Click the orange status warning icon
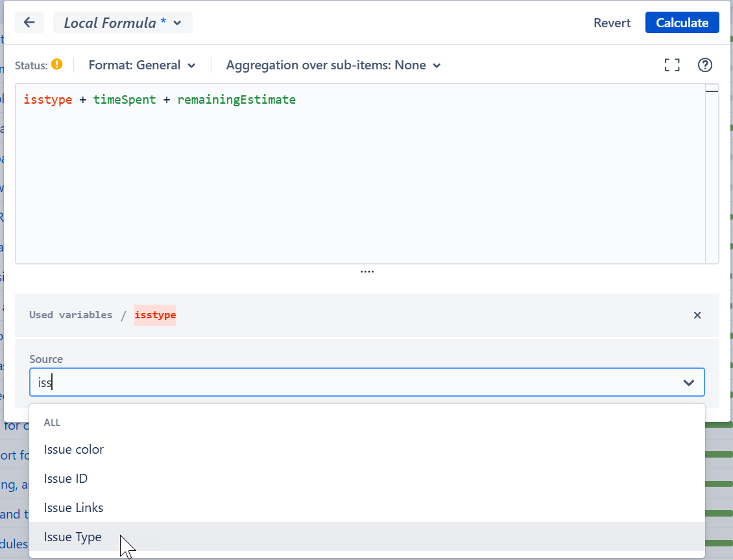733x560 pixels. tap(57, 65)
